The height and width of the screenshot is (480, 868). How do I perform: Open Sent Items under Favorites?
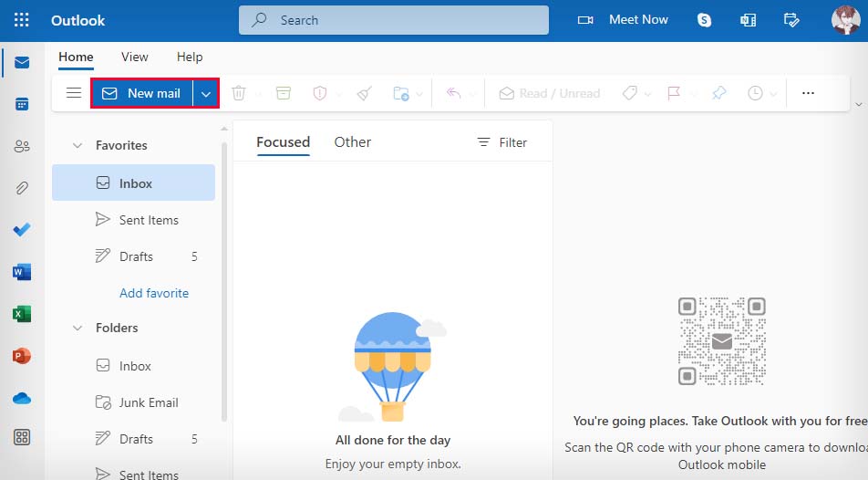pyautogui.click(x=133, y=220)
